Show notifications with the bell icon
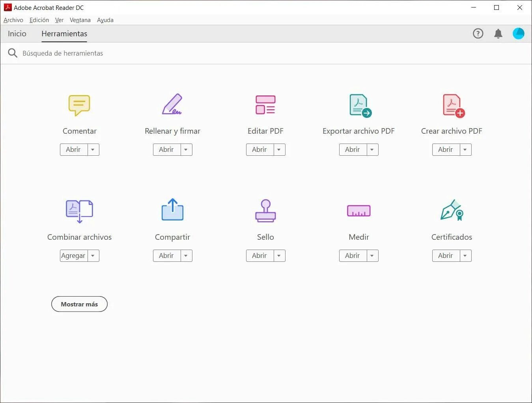This screenshot has height=403, width=532. (498, 34)
